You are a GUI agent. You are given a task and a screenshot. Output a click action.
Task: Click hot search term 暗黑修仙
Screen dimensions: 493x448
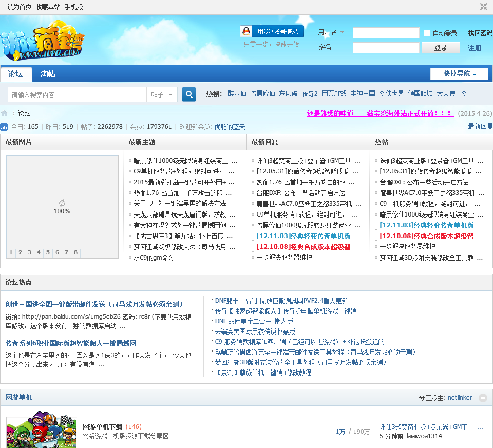[x=262, y=93]
